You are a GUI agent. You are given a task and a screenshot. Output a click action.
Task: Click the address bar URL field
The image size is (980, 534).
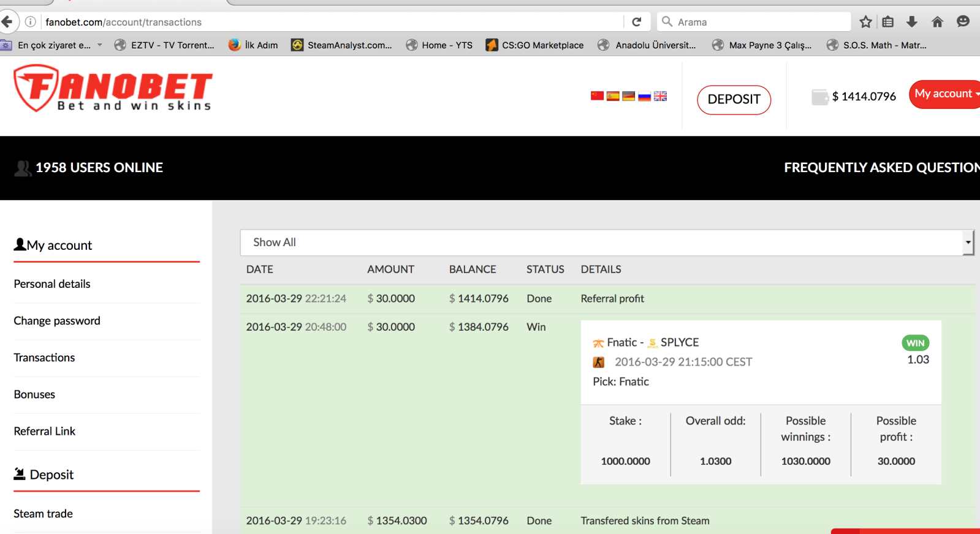point(331,22)
